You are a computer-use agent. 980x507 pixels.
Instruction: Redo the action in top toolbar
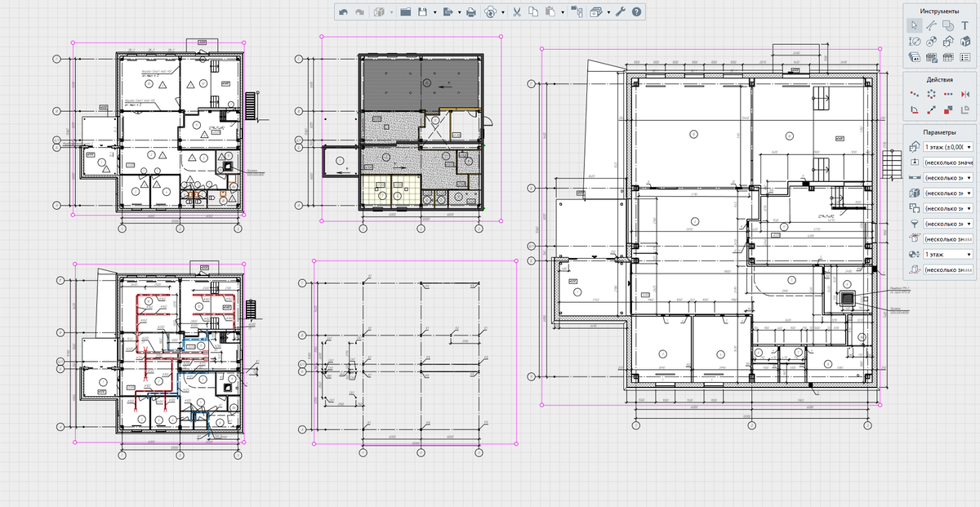click(360, 12)
